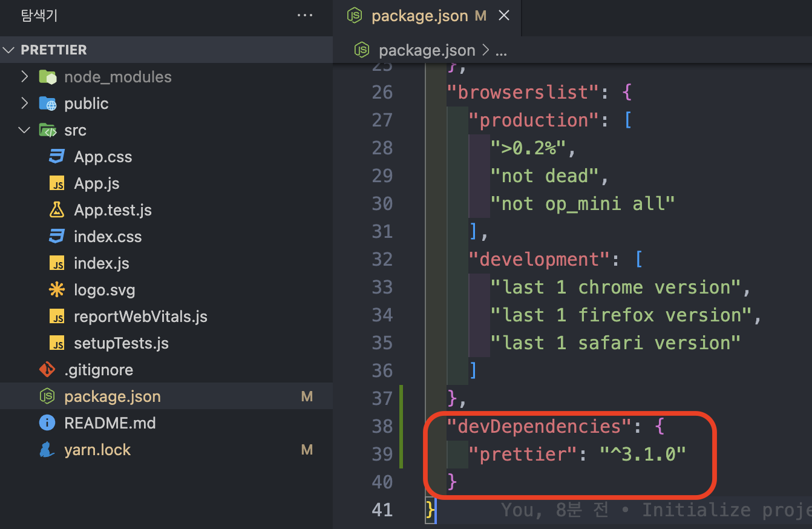Open README.md file
812x529 pixels.
pyautogui.click(x=110, y=423)
